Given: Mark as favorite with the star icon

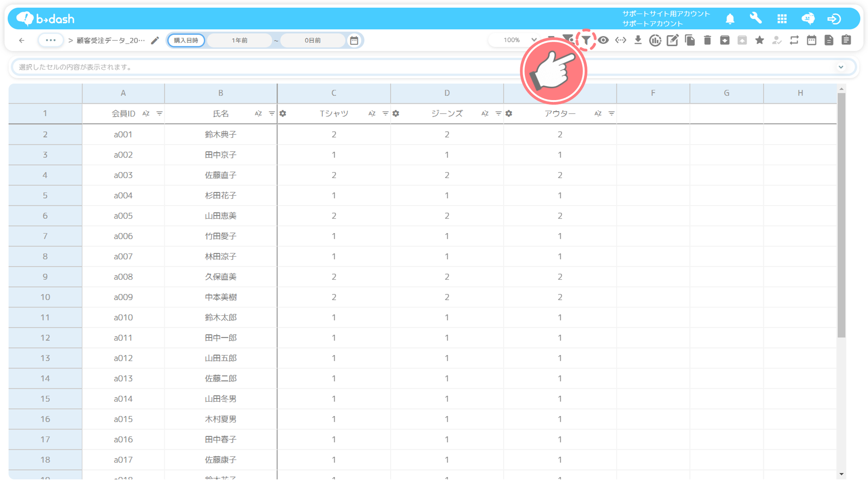Looking at the screenshot, I should (760, 40).
